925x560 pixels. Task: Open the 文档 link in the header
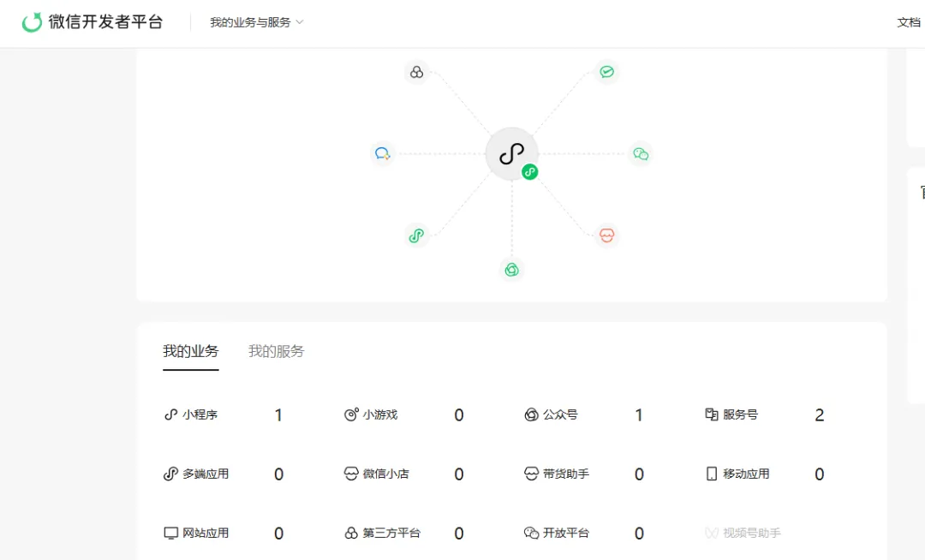pyautogui.click(x=909, y=22)
